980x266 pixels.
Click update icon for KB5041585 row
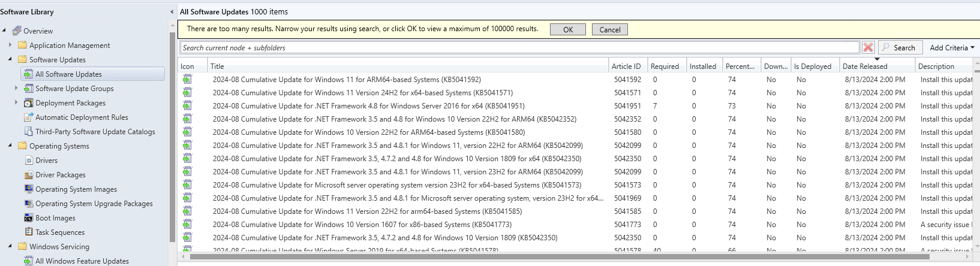click(x=188, y=211)
